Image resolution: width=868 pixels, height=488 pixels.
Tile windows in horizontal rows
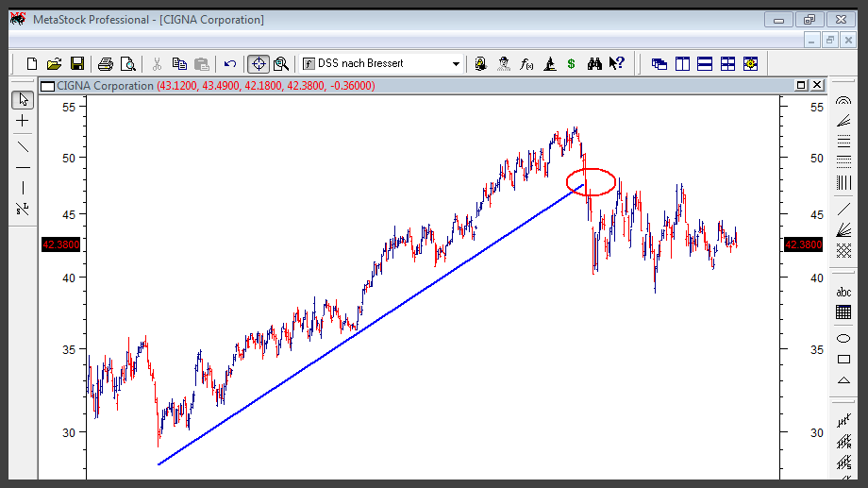click(705, 64)
